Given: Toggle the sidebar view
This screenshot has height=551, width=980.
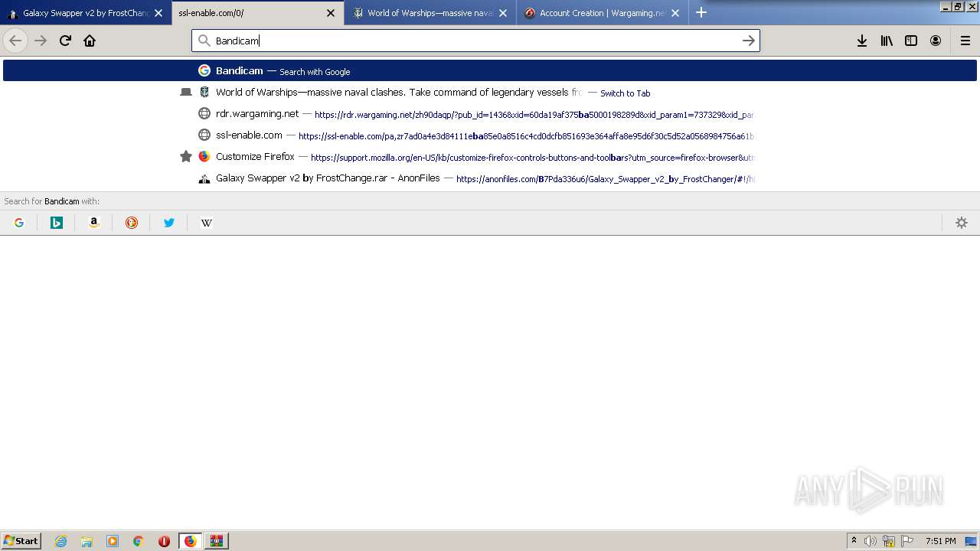Looking at the screenshot, I should click(911, 41).
